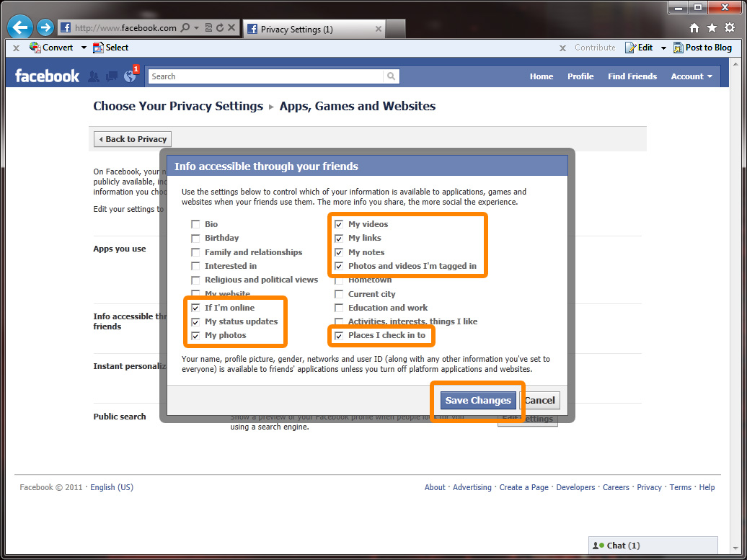Uncheck My photos checkbox
The width and height of the screenshot is (747, 560).
coord(195,336)
